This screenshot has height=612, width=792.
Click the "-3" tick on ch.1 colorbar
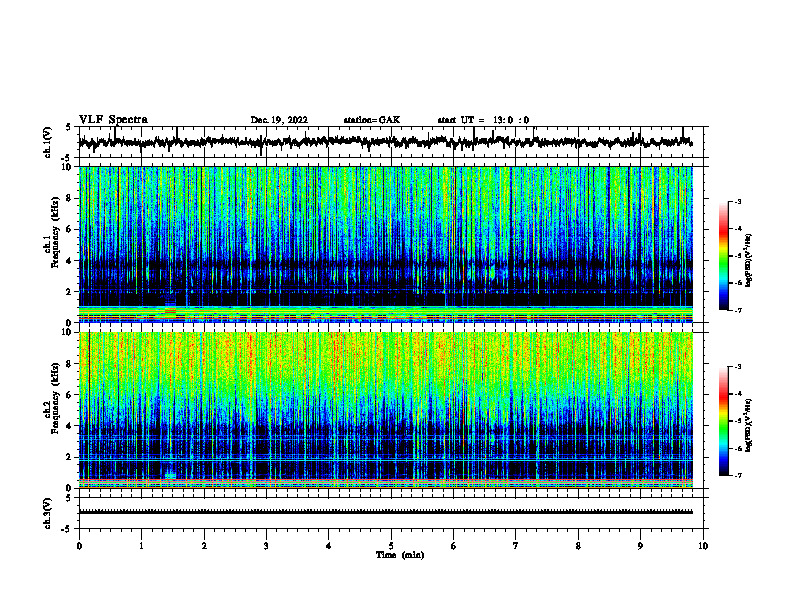(738, 202)
